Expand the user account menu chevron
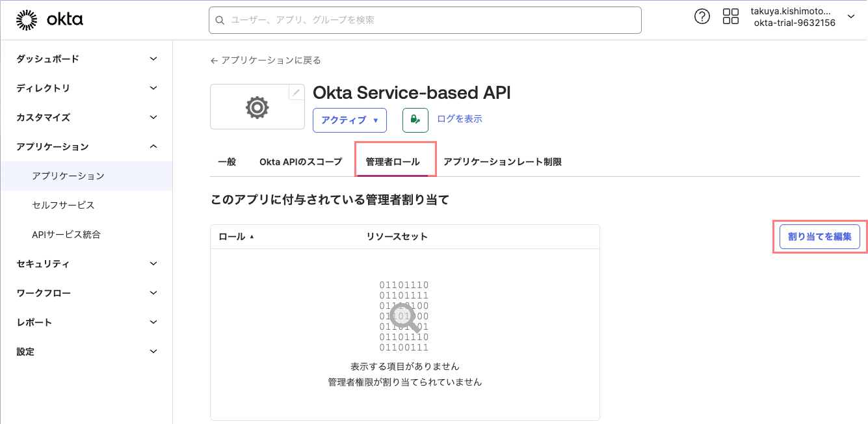 click(x=851, y=17)
